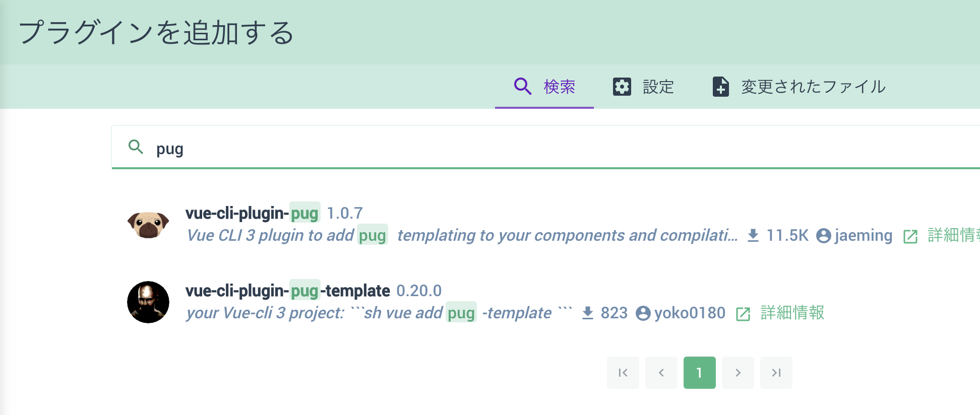The width and height of the screenshot is (980, 415).
Task: Click the download icon next to 823
Action: (x=587, y=313)
